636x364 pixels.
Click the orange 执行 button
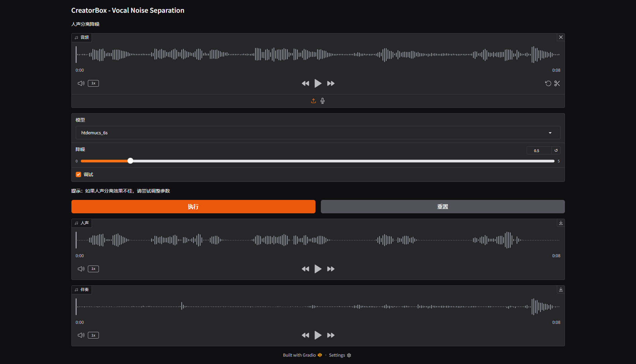193,207
